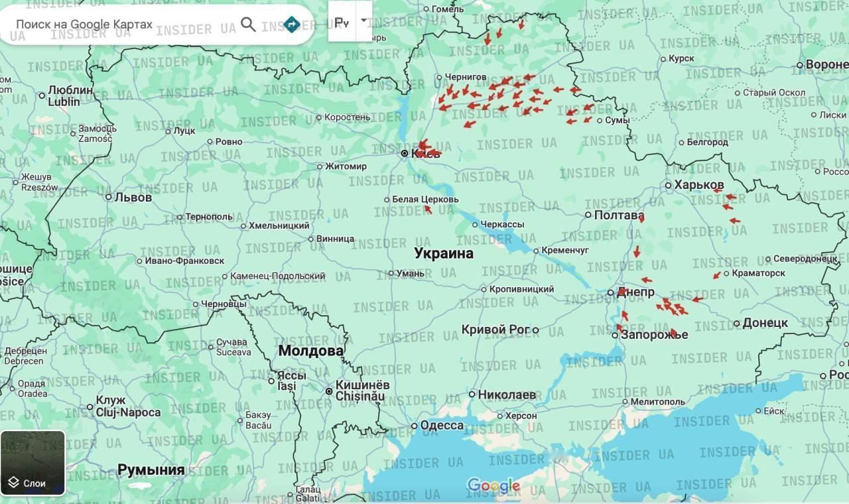Select the 'Клуж Cluj-Napoca' city label
This screenshot has height=504, width=849.
pos(128,407)
